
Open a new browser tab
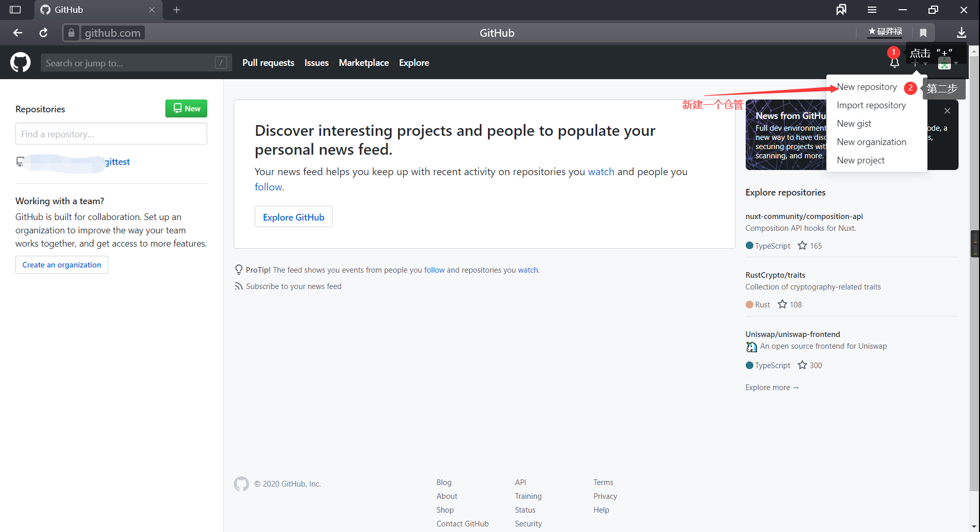coord(177,10)
